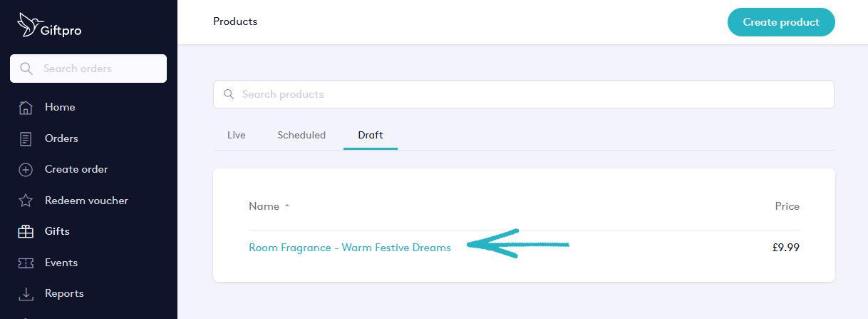
Task: Open Room Fragrance - Warm Festive Dreams
Action: 350,248
